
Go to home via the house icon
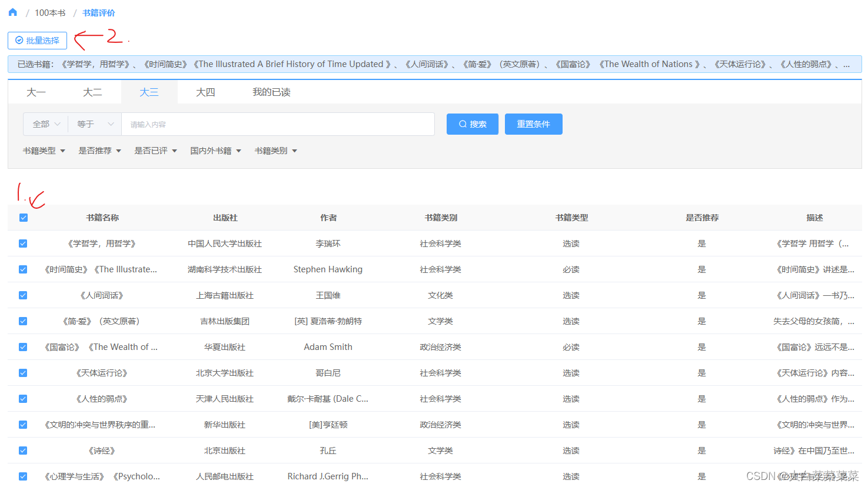click(x=13, y=12)
